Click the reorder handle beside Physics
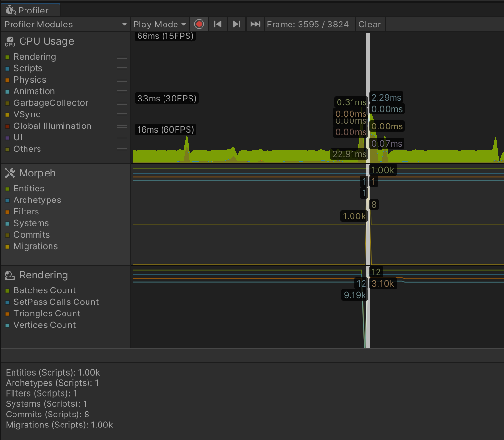The image size is (504, 440). click(x=122, y=80)
